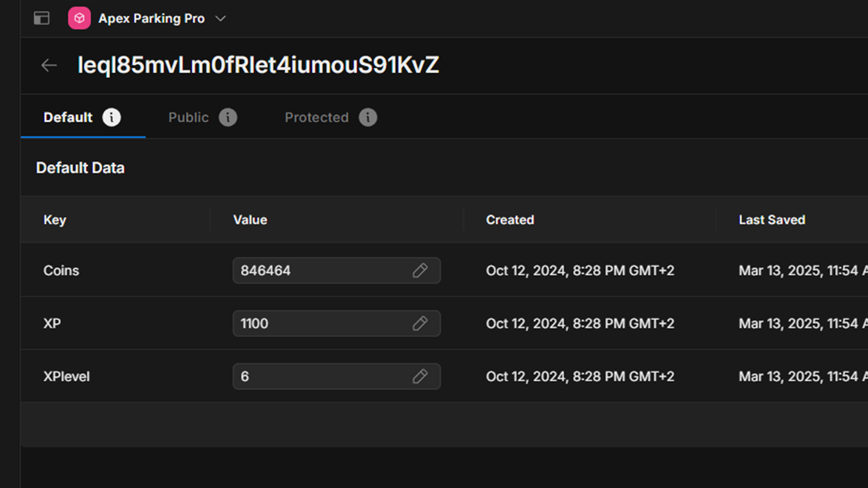Show info tooltip for Default tab

[x=111, y=117]
